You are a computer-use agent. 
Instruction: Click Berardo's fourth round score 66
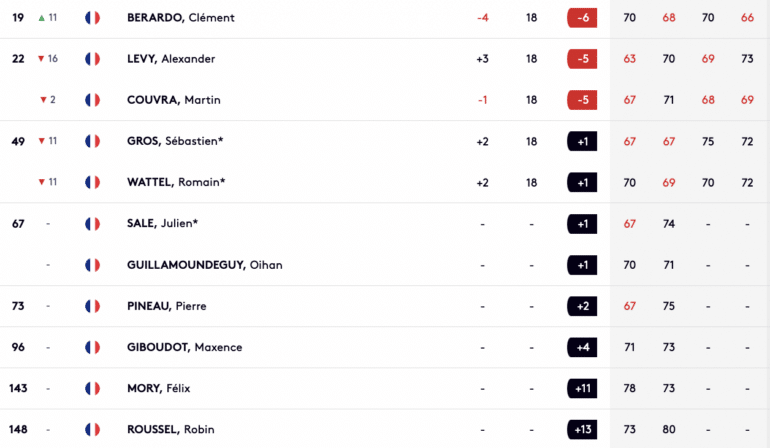[x=747, y=18]
